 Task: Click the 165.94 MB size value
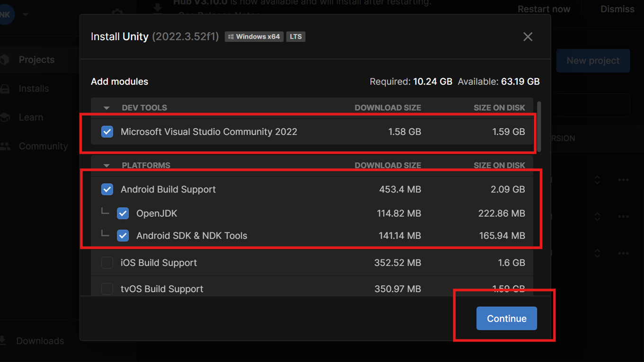click(x=502, y=236)
